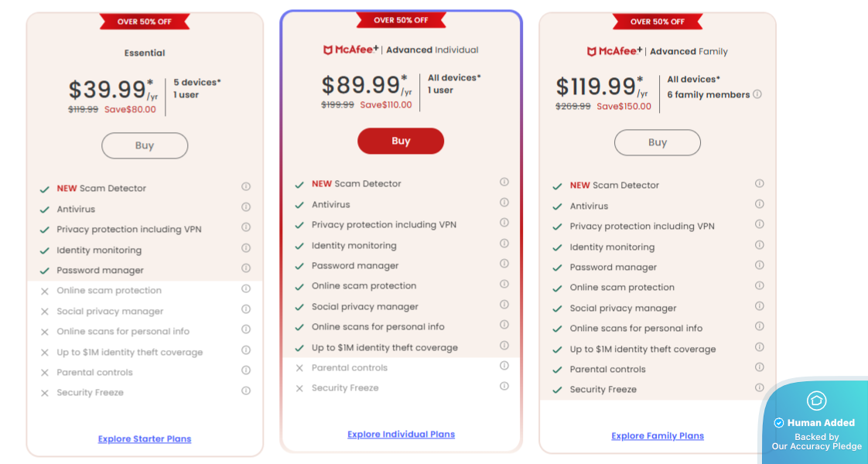Click McAfee+ Advanced Family logo

coord(614,51)
